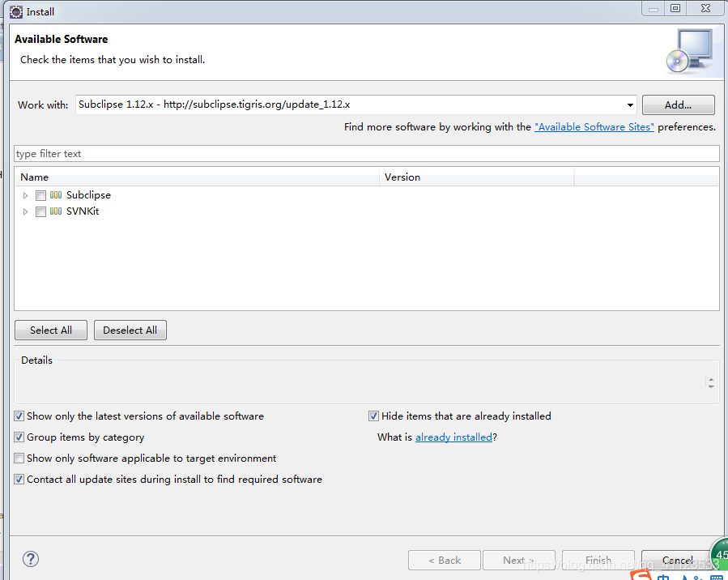
Task: Check the Subclipse checkbox
Action: click(40, 195)
